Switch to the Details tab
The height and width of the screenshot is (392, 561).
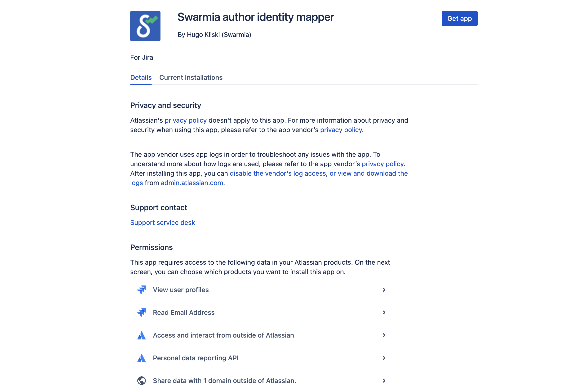click(141, 77)
